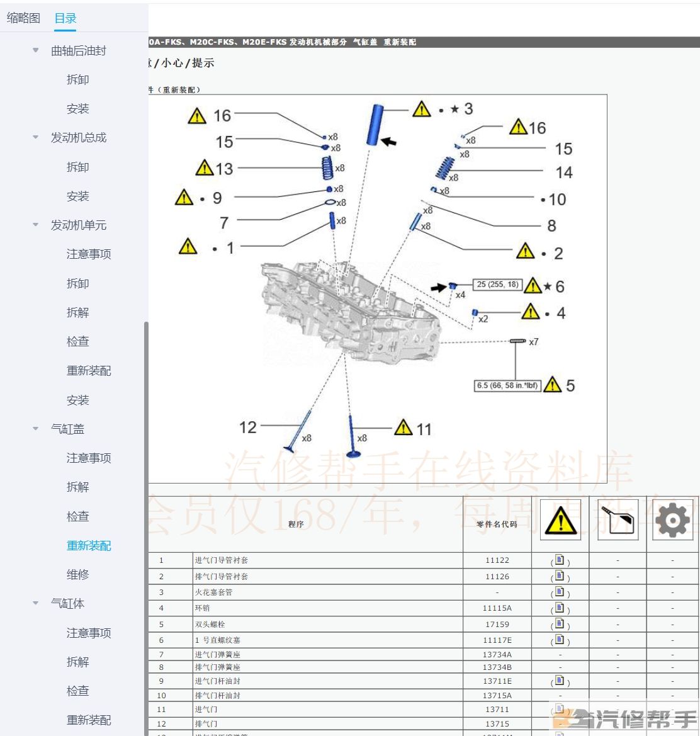Click part code 11122 cell
The width and height of the screenshot is (700, 736).
point(497,560)
